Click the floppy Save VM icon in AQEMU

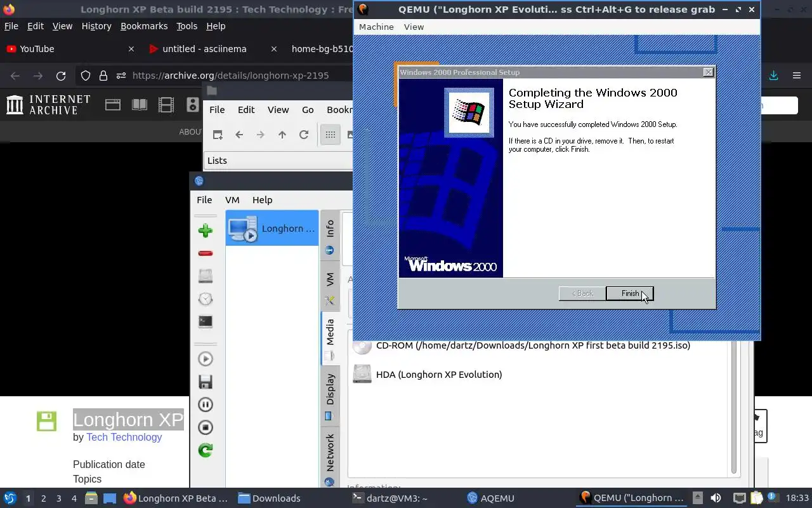[205, 382]
